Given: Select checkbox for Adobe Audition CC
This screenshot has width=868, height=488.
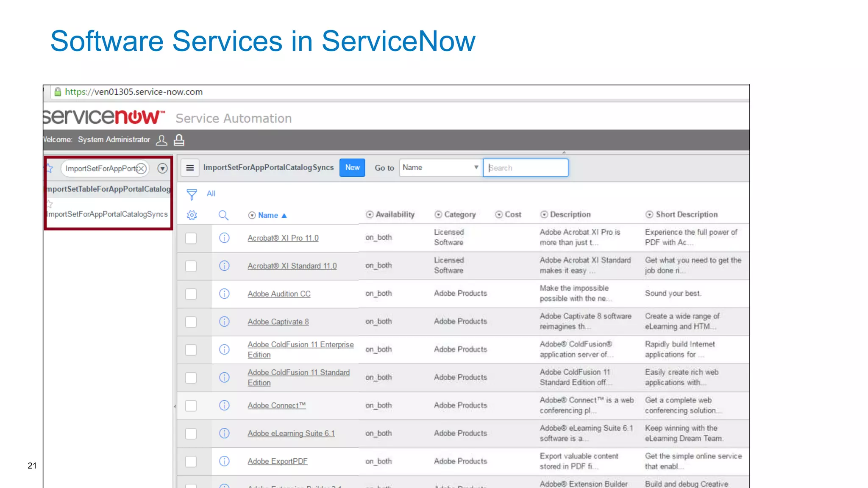Looking at the screenshot, I should coord(191,294).
